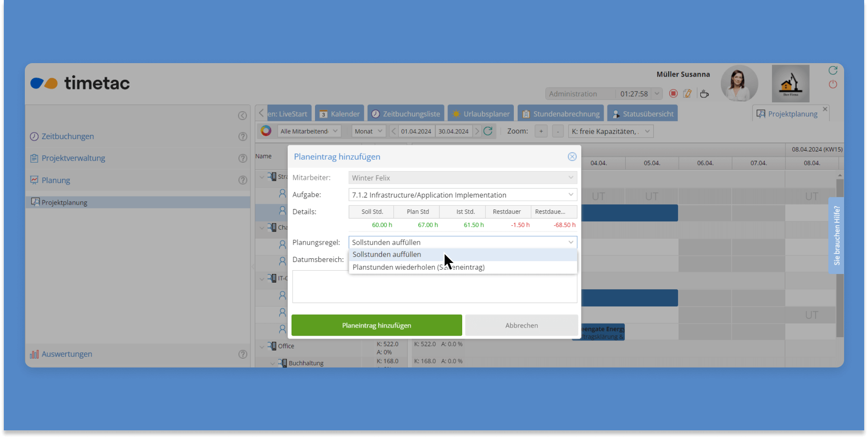Screen dimensions: 868x438
Task: Open help for Zeitbuchungen
Action: 243,137
